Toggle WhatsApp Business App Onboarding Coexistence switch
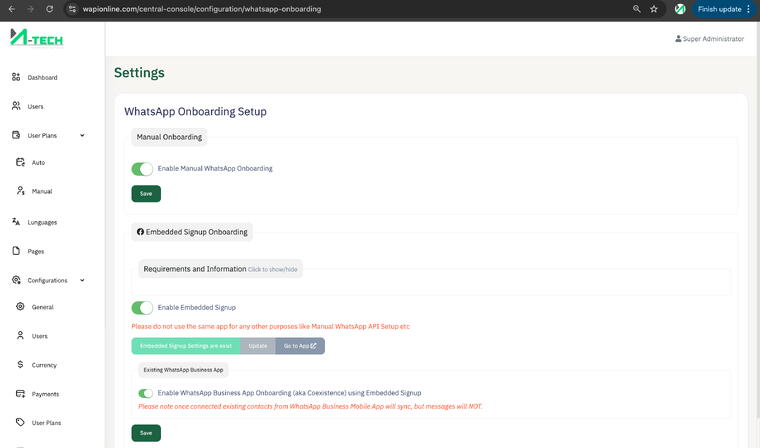 point(146,394)
